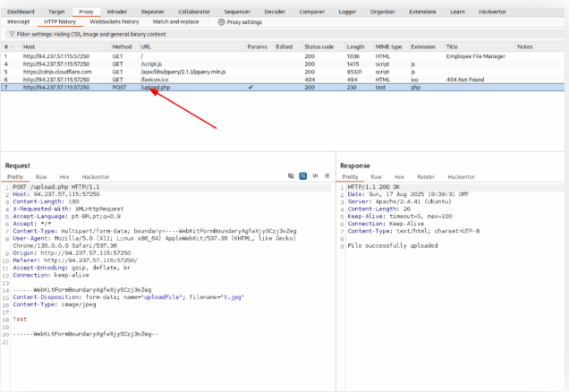
Task: Toggle non-printable characters (\n) display
Action: tap(315, 176)
